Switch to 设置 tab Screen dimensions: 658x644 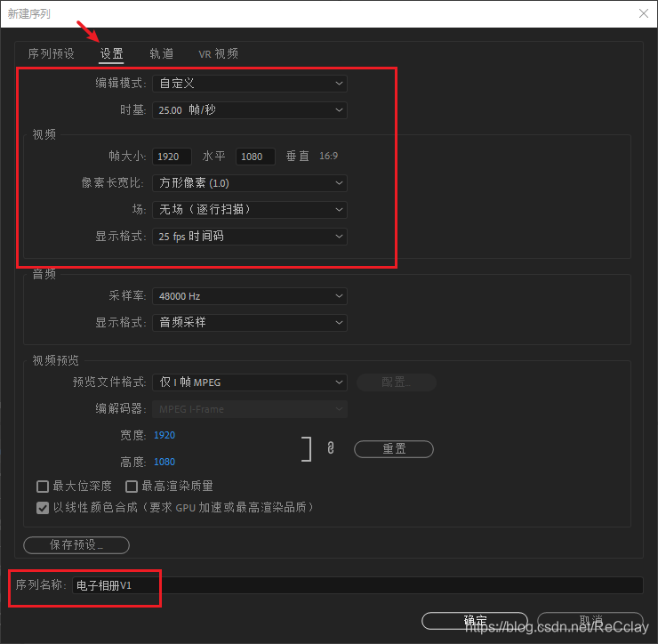tap(111, 53)
